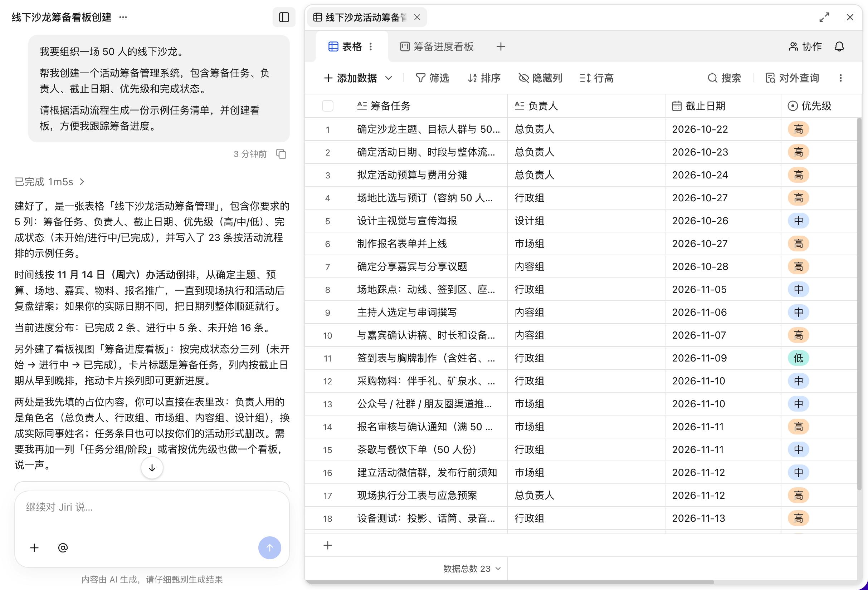Click the table horizontal scrollbar
The height and width of the screenshot is (590, 868).
coord(510,582)
